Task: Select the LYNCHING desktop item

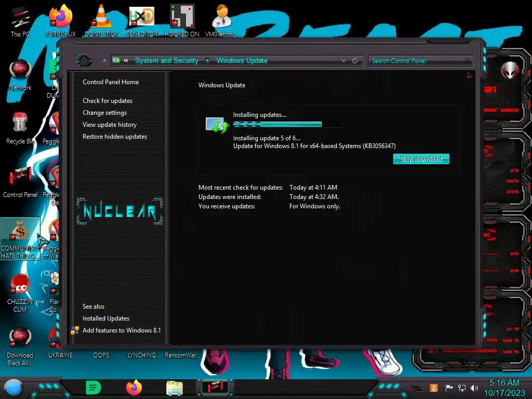Action: click(142, 355)
